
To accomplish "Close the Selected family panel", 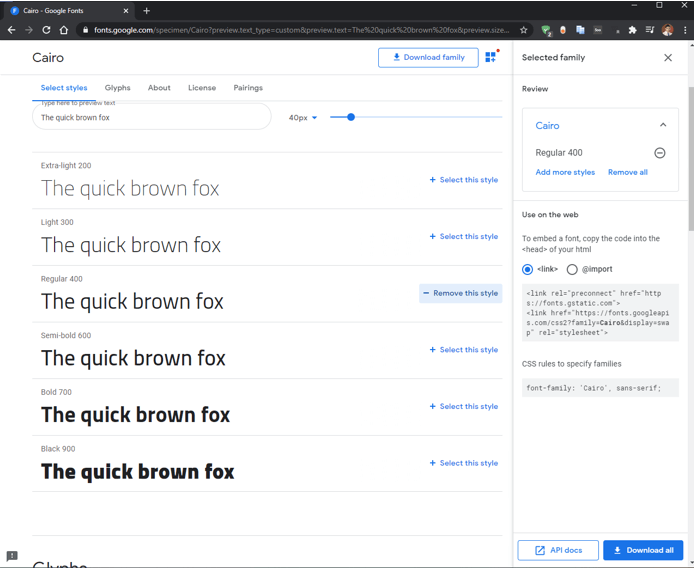I will tap(668, 58).
